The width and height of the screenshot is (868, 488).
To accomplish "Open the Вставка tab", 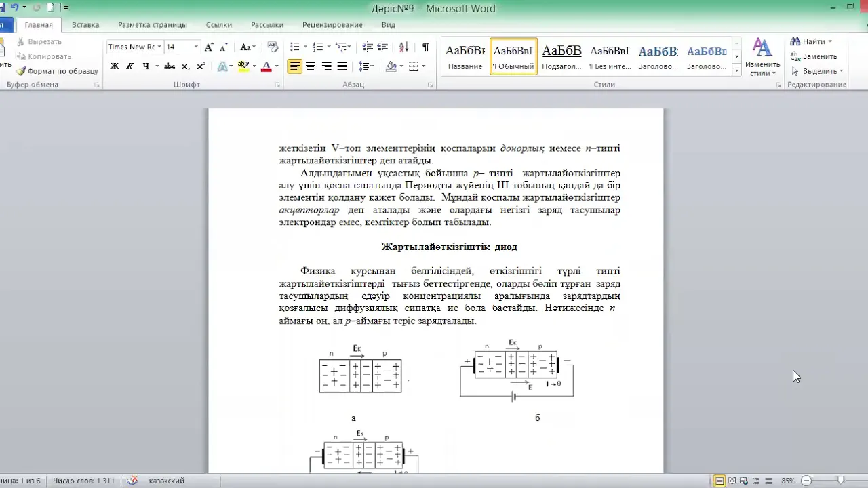I will (85, 24).
